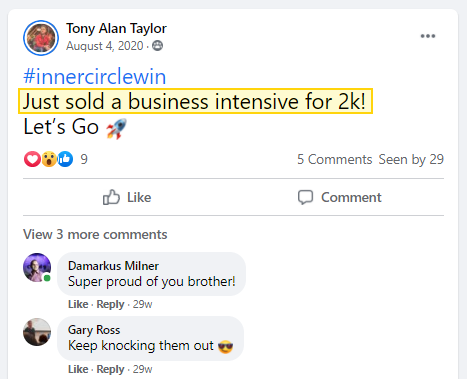Screen dimensions: 467x379
Task: Show who the post was Seen by
Action: click(411, 159)
